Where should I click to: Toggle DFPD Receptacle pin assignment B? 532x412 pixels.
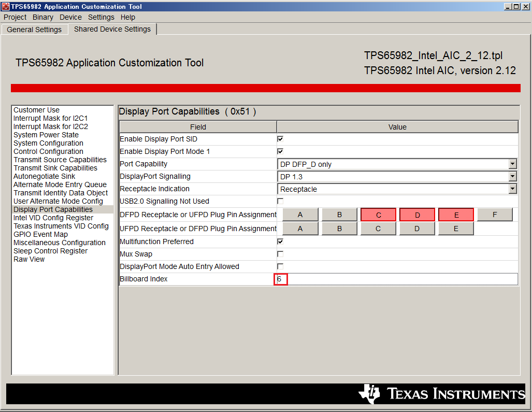click(x=339, y=215)
